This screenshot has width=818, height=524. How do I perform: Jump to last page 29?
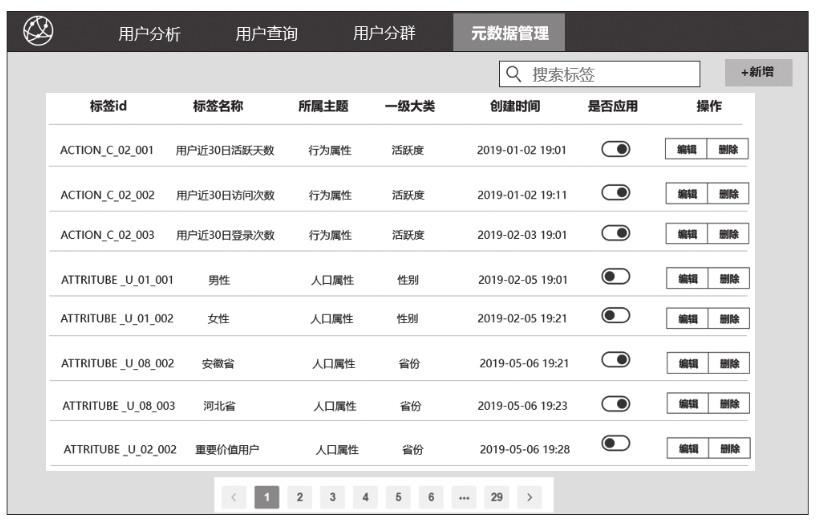497,497
